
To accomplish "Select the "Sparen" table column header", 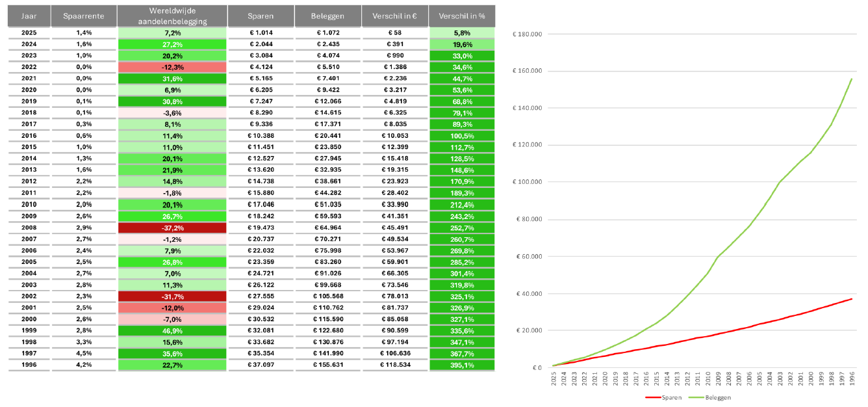I will (260, 16).
